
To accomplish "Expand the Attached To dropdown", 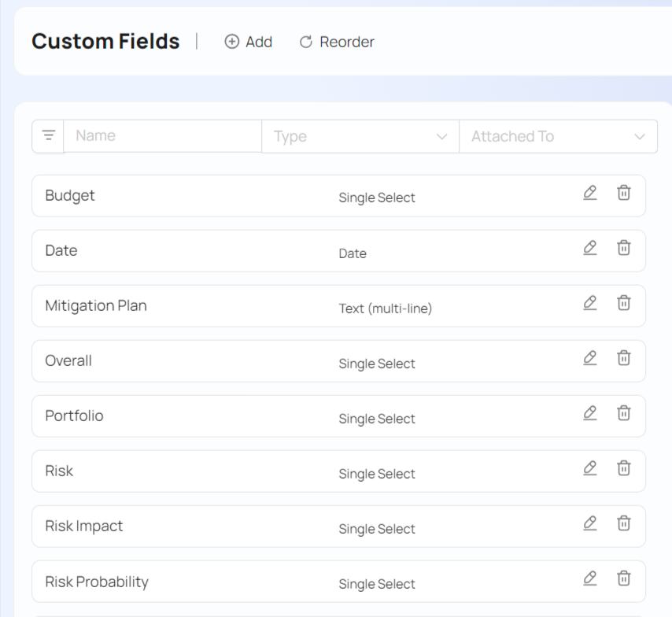I will tap(558, 136).
